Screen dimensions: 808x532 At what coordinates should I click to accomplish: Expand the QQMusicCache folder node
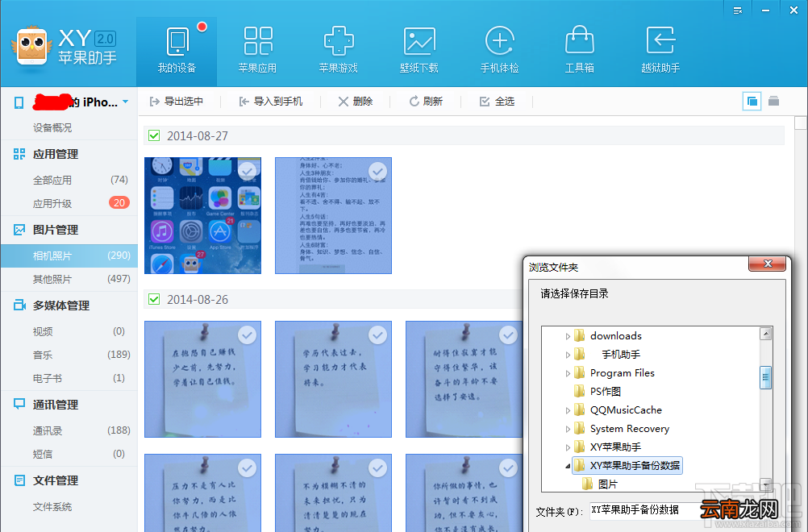568,410
